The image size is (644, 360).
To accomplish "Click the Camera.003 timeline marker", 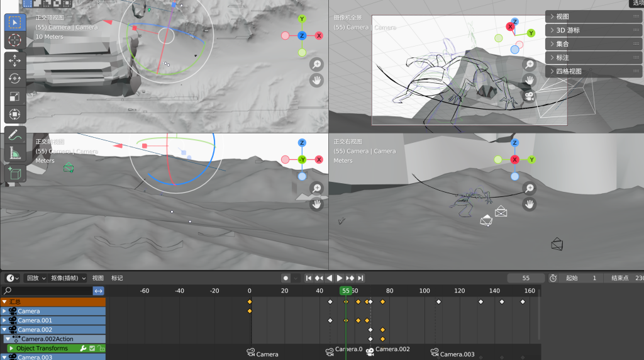I will click(452, 354).
